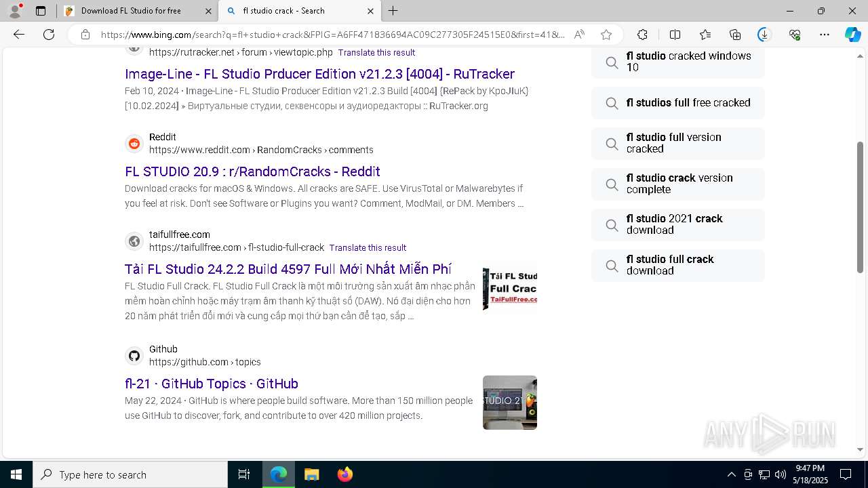Screen dimensions: 868x488
Task: Click the 'https://github.com › topics' URL text
Action: click(x=205, y=362)
